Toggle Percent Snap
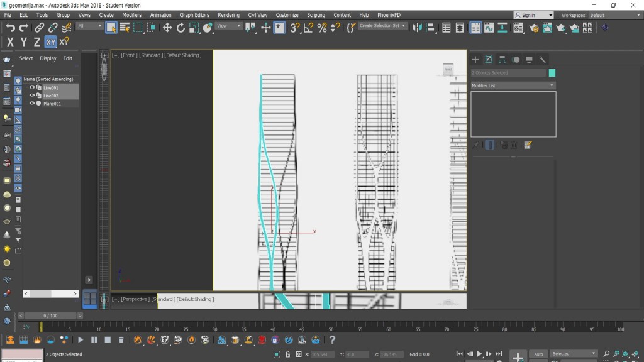This screenshot has height=362, width=644. point(322,28)
